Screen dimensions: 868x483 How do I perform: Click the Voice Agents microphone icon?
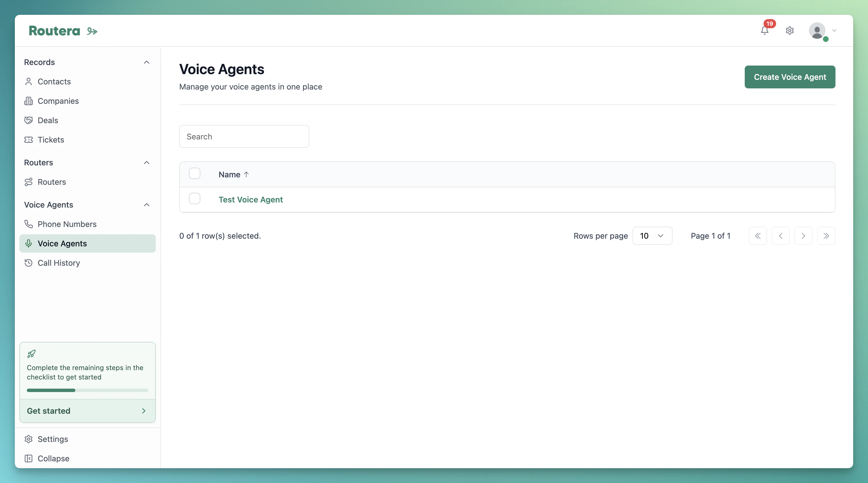[x=29, y=243]
